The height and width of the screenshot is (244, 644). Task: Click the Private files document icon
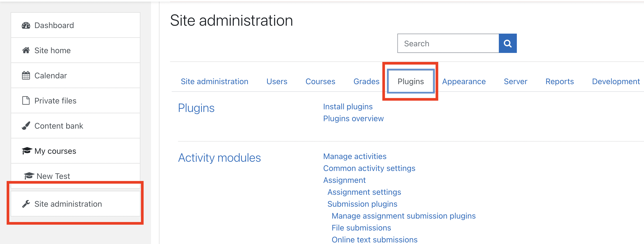pyautogui.click(x=26, y=101)
